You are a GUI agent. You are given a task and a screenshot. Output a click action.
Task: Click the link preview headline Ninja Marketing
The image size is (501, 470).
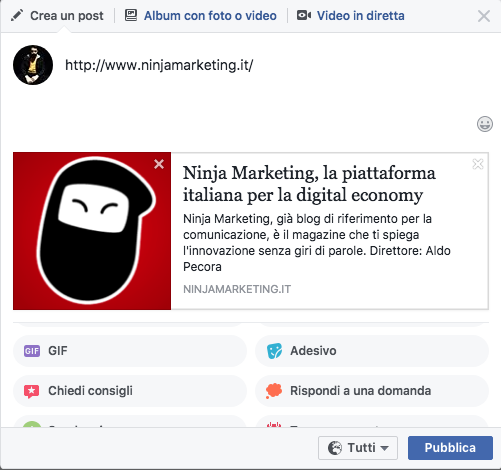[x=309, y=184]
